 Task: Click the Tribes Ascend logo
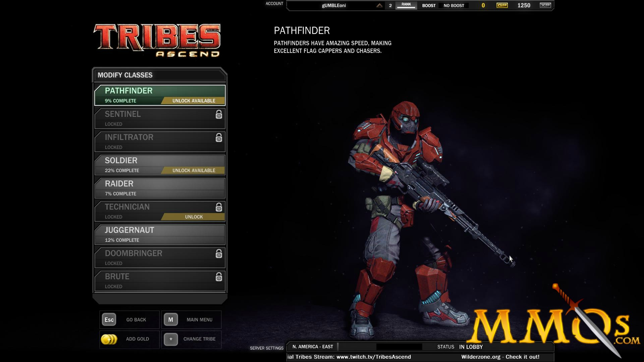(x=157, y=41)
